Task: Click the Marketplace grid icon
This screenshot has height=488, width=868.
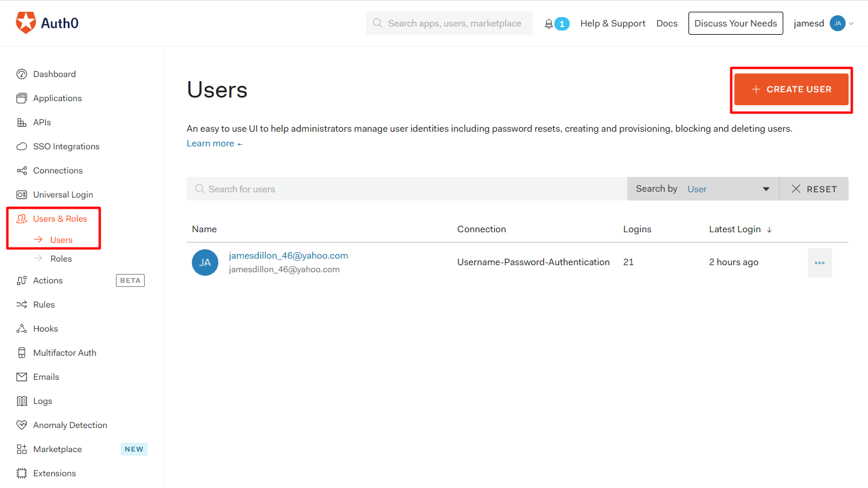Action: (x=22, y=449)
